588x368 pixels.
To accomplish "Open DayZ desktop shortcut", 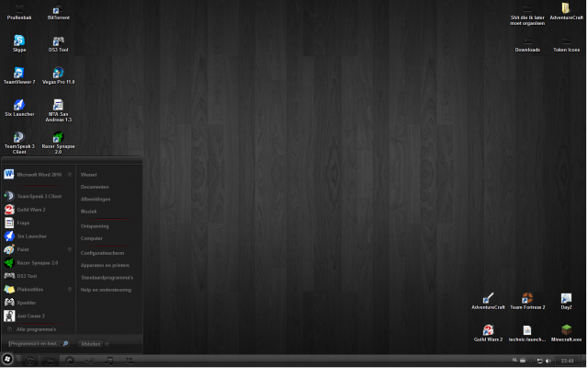I will [x=566, y=299].
